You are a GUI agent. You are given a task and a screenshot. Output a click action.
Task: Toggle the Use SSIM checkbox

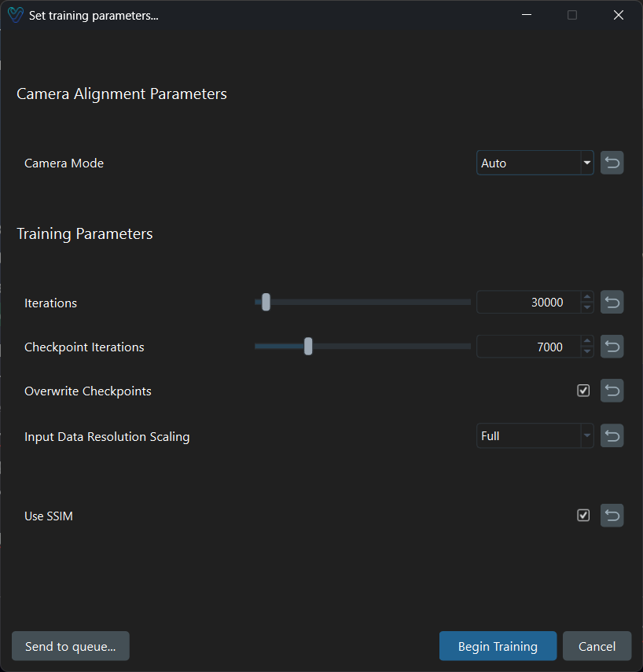583,516
